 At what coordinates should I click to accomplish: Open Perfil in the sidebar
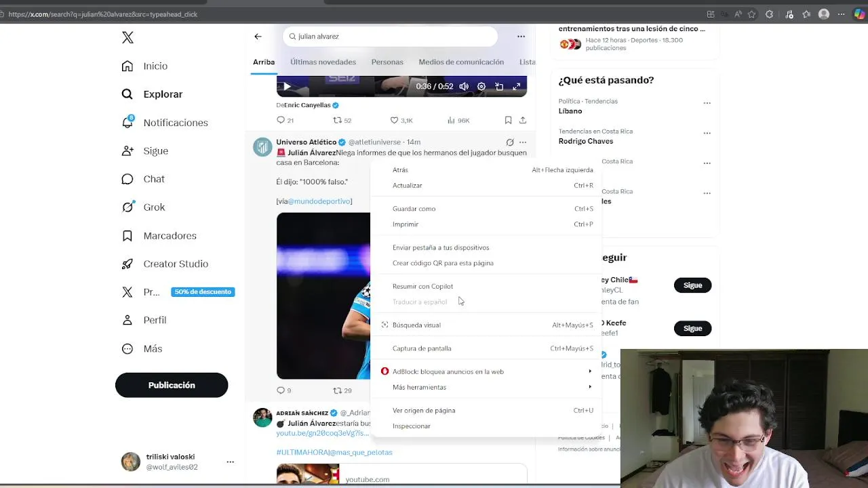tap(144, 320)
